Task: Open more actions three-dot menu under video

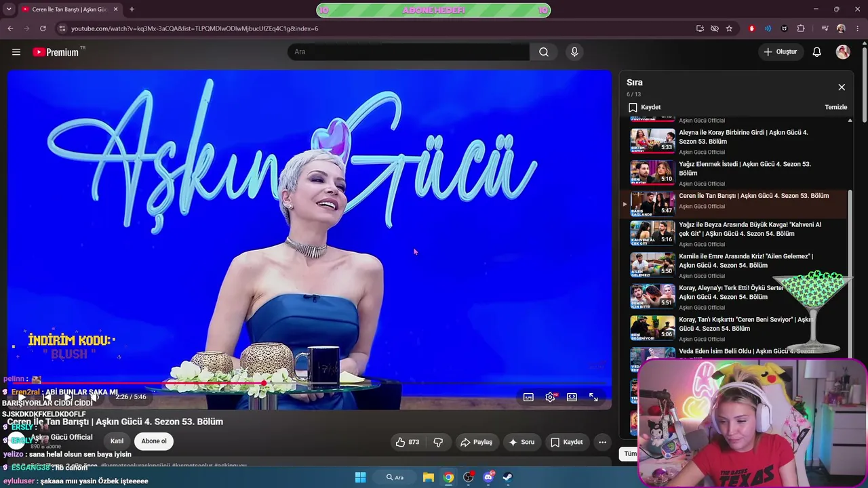Action: (602, 442)
